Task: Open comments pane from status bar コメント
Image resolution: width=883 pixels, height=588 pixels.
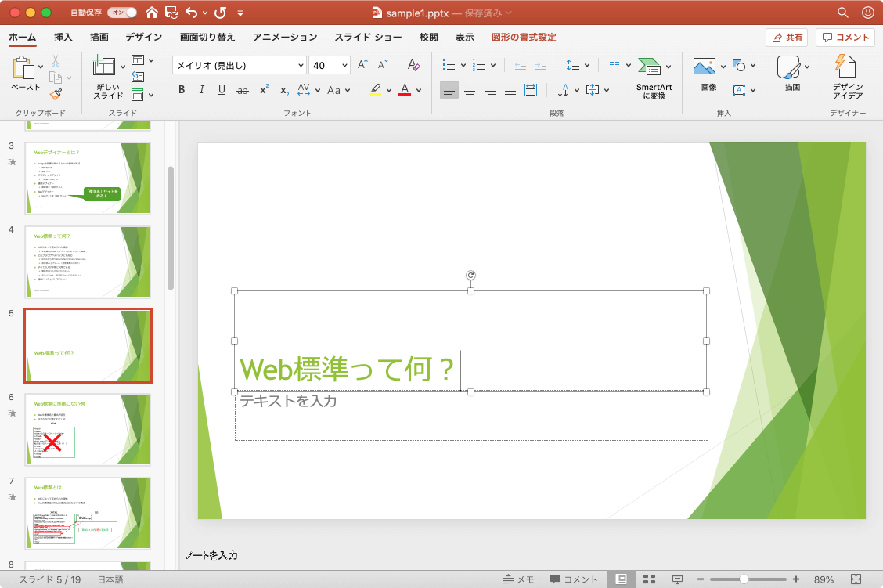Action: click(x=573, y=579)
